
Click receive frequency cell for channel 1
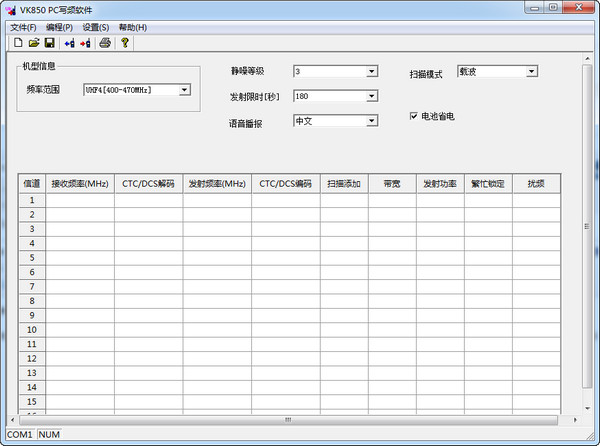pos(80,200)
